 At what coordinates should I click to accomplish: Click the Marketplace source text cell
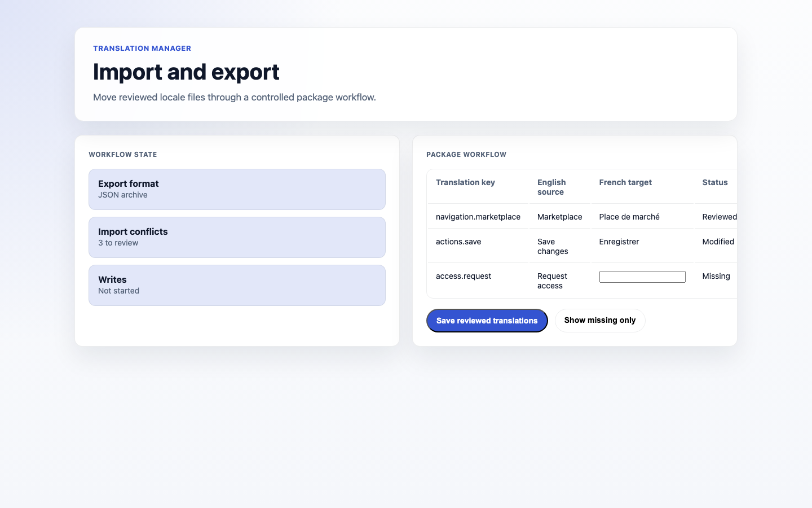pyautogui.click(x=560, y=217)
